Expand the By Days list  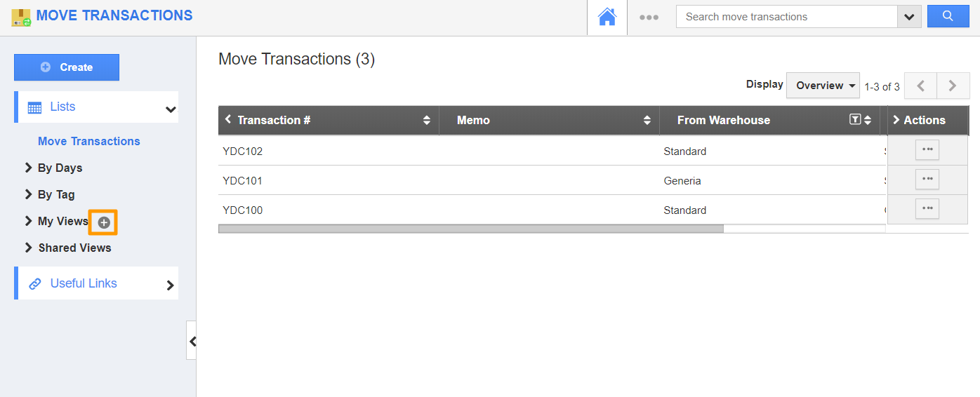click(x=29, y=168)
